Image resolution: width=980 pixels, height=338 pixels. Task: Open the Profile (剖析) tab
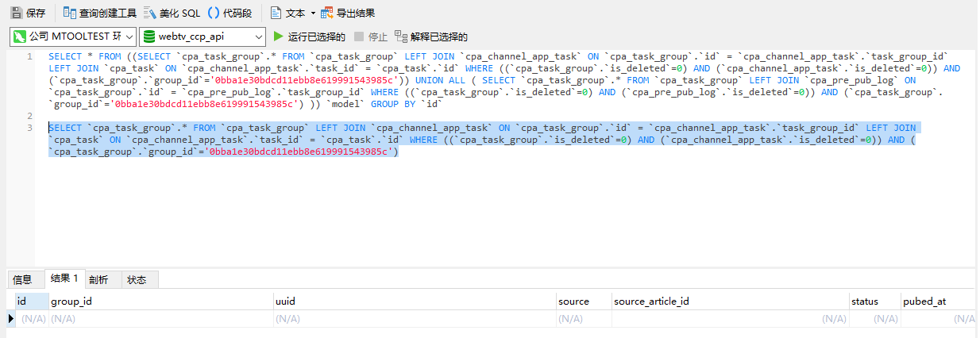click(x=98, y=279)
